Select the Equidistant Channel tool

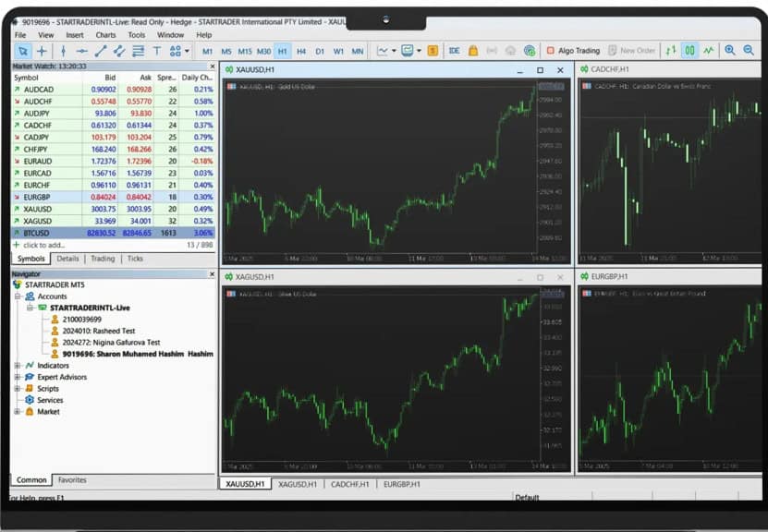pyautogui.click(x=119, y=53)
